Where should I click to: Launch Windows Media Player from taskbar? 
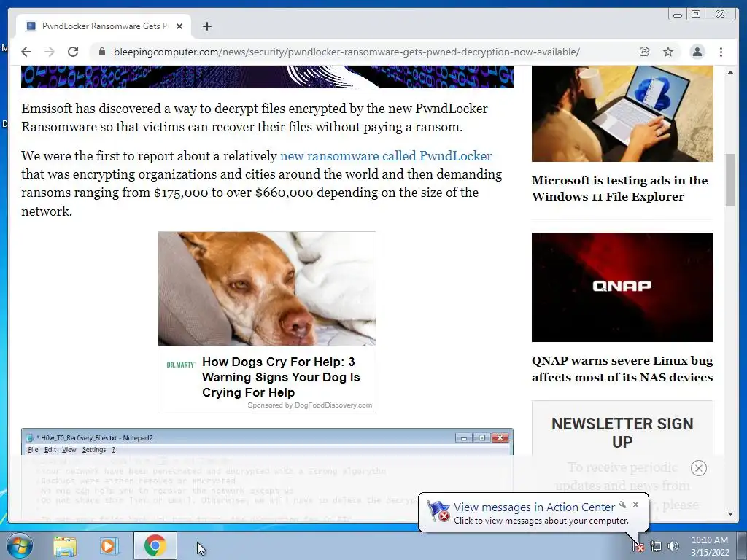pyautogui.click(x=109, y=545)
